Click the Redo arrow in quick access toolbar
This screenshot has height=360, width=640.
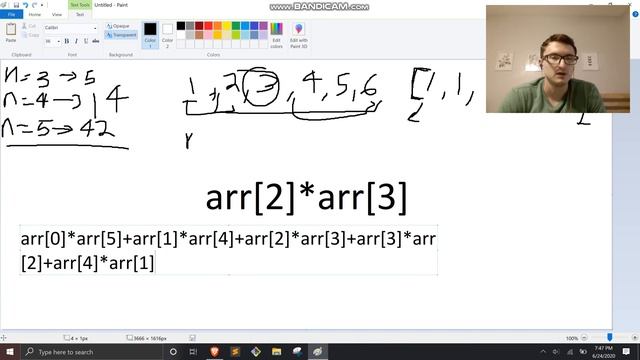[34, 5]
